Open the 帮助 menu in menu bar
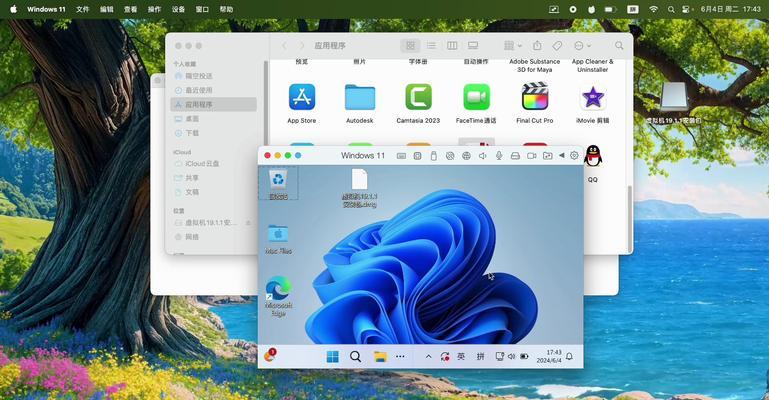The height and width of the screenshot is (400, 769). tap(226, 9)
